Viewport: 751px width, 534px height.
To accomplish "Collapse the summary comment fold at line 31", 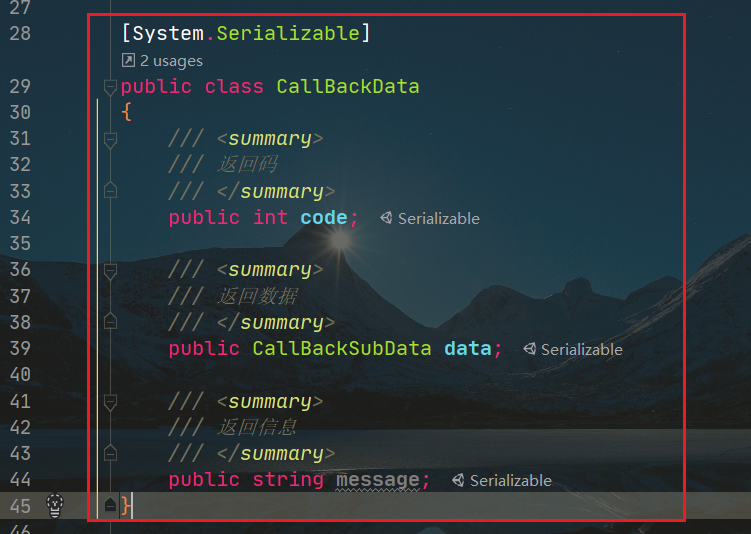I will (x=110, y=140).
